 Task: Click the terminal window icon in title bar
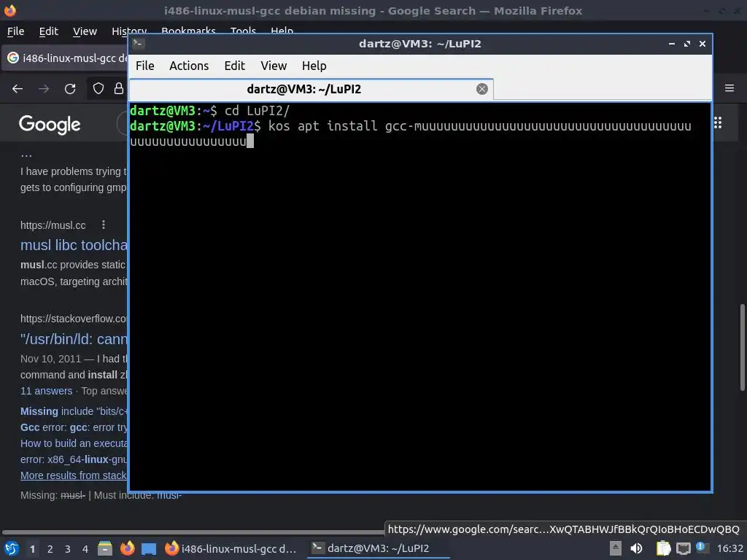(138, 43)
